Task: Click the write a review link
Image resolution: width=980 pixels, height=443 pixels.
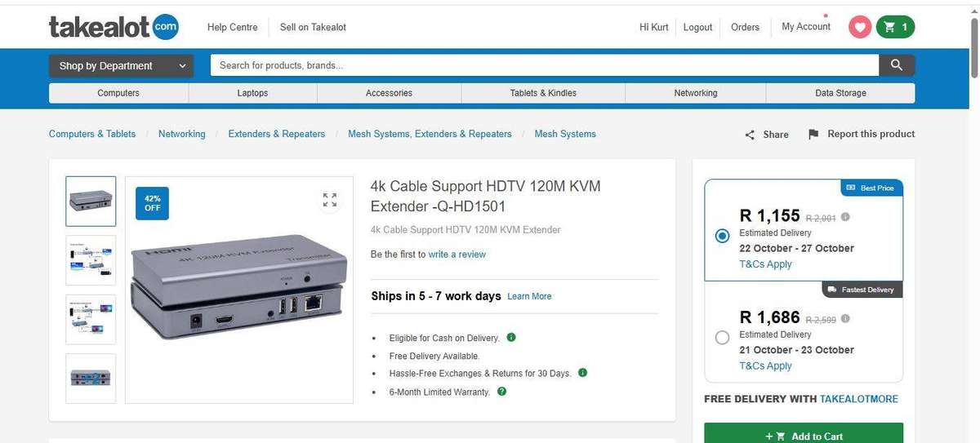Action: pyautogui.click(x=457, y=255)
